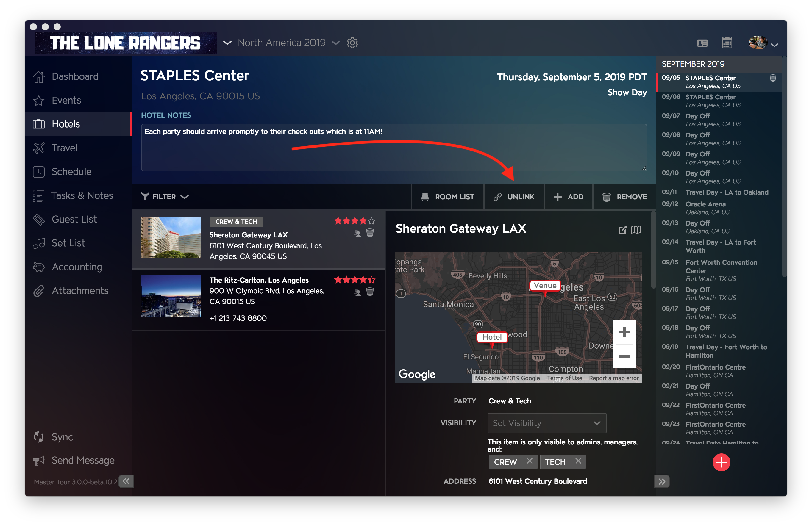Click the Filter funnel icon
This screenshot has width=812, height=526.
coord(145,196)
